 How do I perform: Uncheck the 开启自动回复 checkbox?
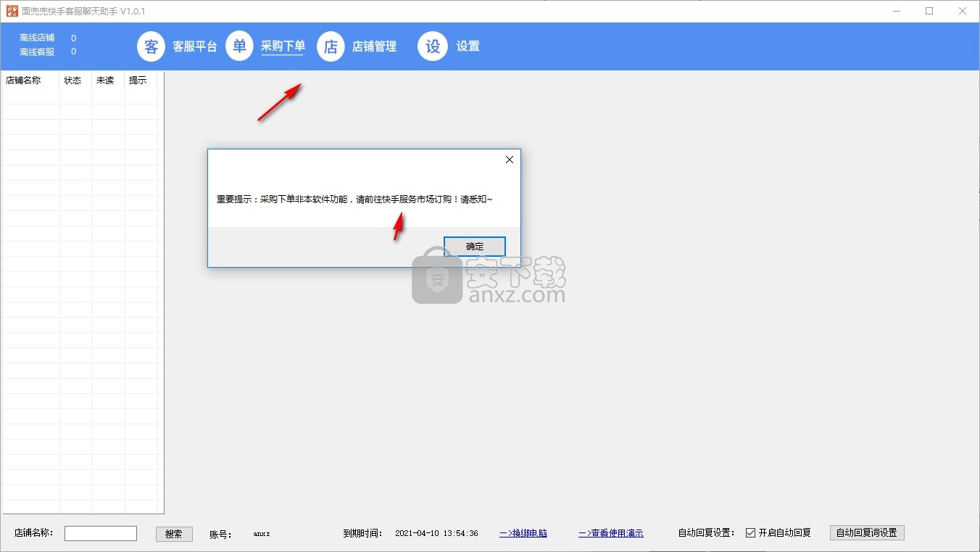(750, 532)
